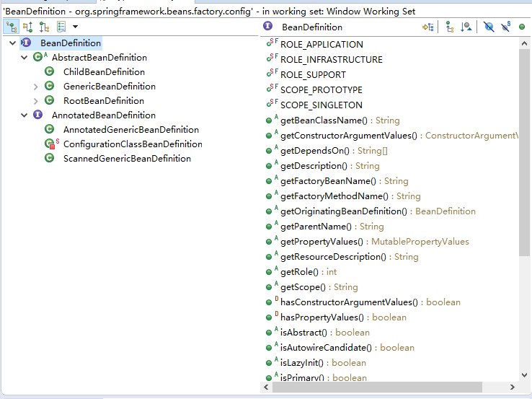The width and height of the screenshot is (532, 399).
Task: Select getScope() method
Action: [x=319, y=287]
